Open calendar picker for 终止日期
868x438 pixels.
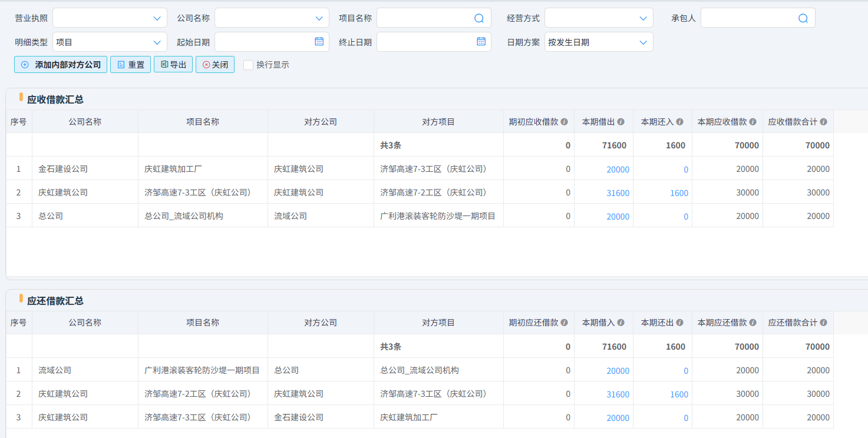[481, 42]
